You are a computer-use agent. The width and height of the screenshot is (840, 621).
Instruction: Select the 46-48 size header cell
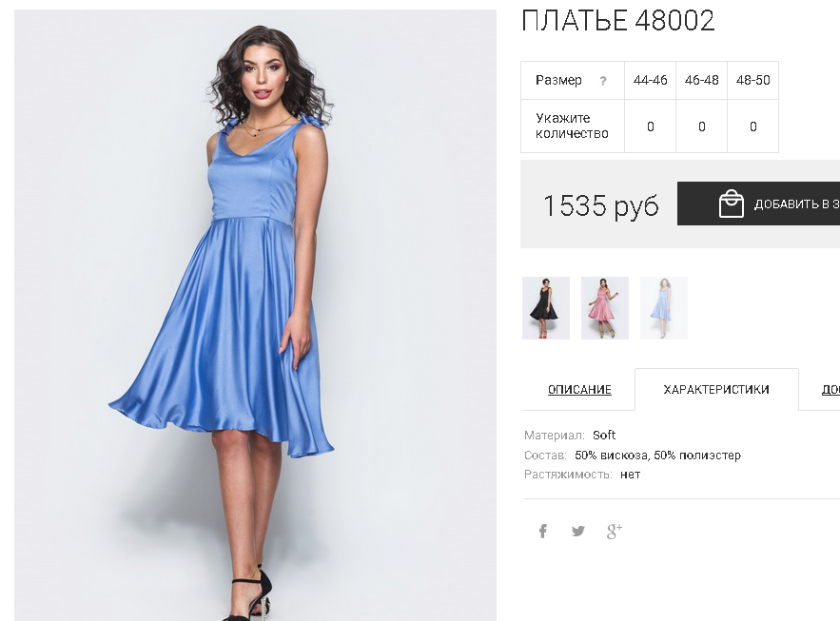click(702, 80)
